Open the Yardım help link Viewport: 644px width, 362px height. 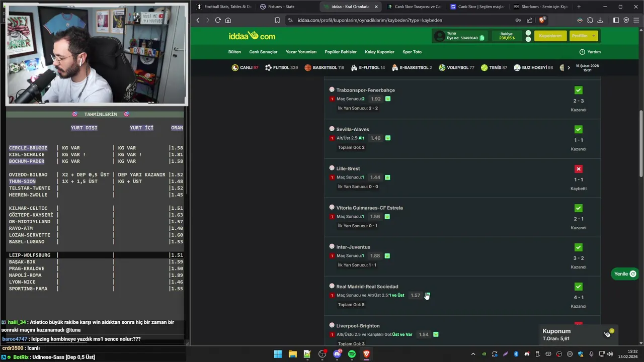590,52
